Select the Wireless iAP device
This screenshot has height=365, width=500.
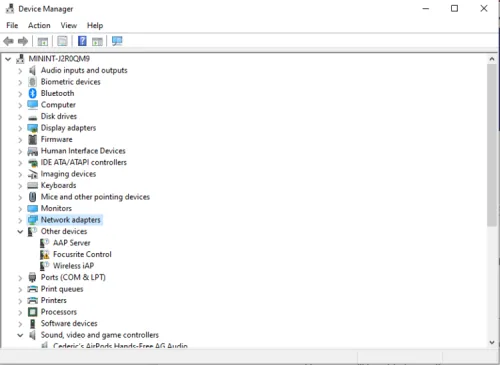tap(74, 266)
